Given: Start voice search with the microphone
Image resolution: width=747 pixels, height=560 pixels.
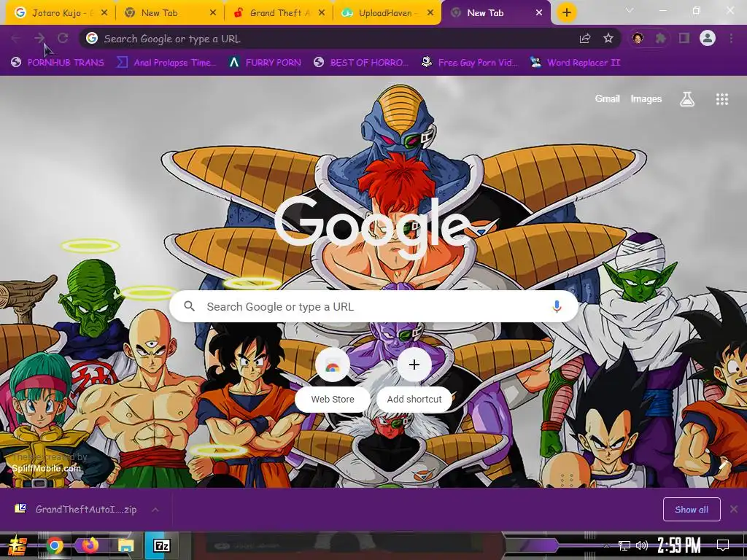Looking at the screenshot, I should 557,307.
